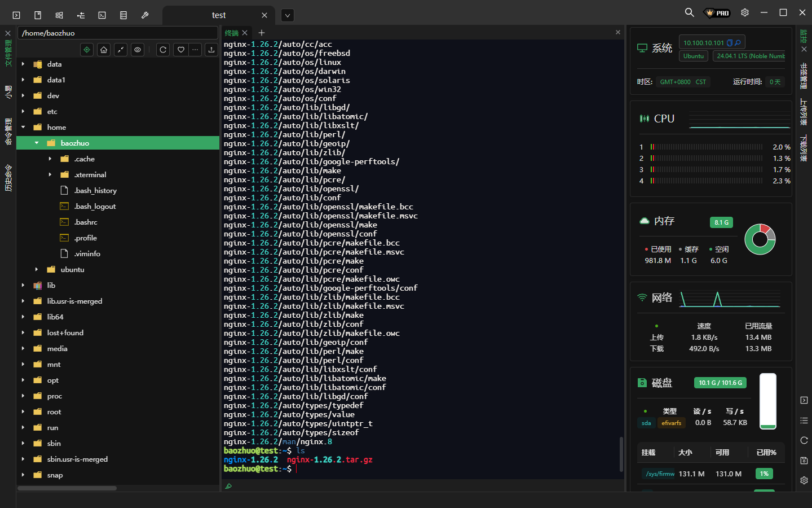
Task: Refresh the file list in file manager
Action: click(163, 50)
